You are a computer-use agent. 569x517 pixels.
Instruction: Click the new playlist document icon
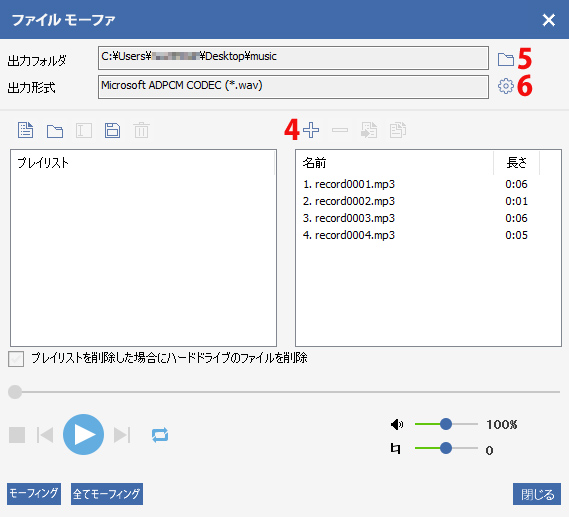(25, 130)
